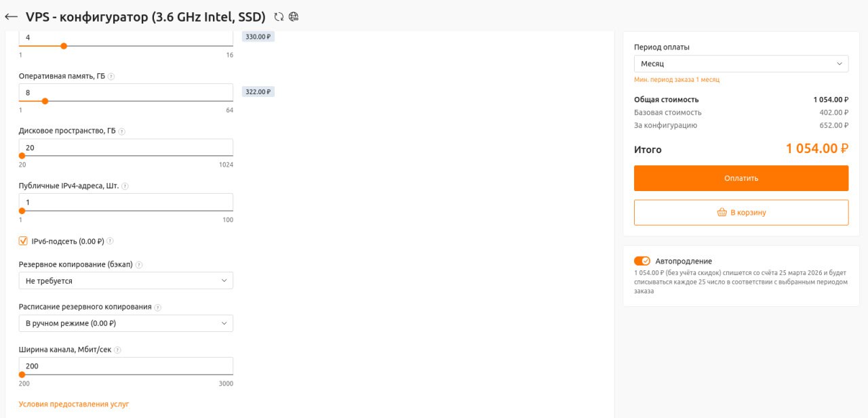Click help icon next to Дисковое пространство

122,131
